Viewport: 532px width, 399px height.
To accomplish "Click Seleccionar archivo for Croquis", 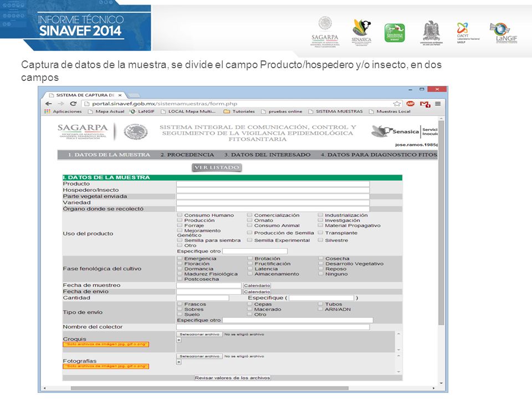I will pyautogui.click(x=199, y=335).
